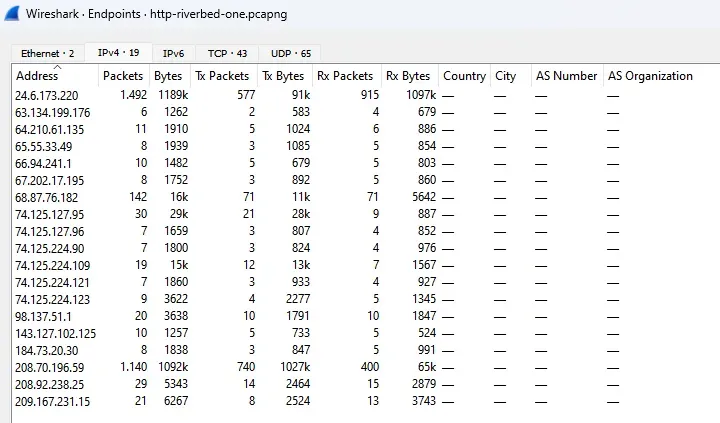Switch to the Ethernet tab
Viewport: 720px width, 423px height.
pyautogui.click(x=47, y=53)
